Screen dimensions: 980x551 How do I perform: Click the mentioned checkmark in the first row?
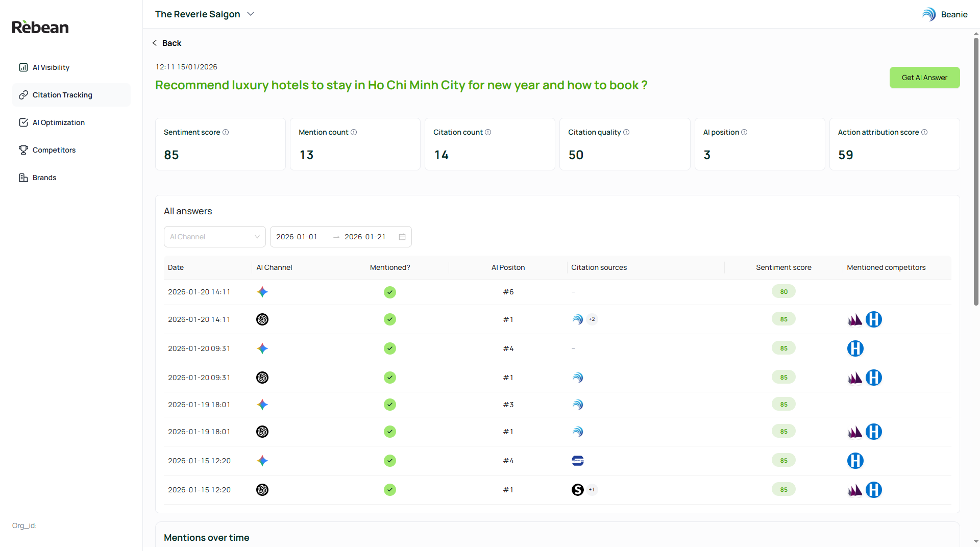coord(390,292)
